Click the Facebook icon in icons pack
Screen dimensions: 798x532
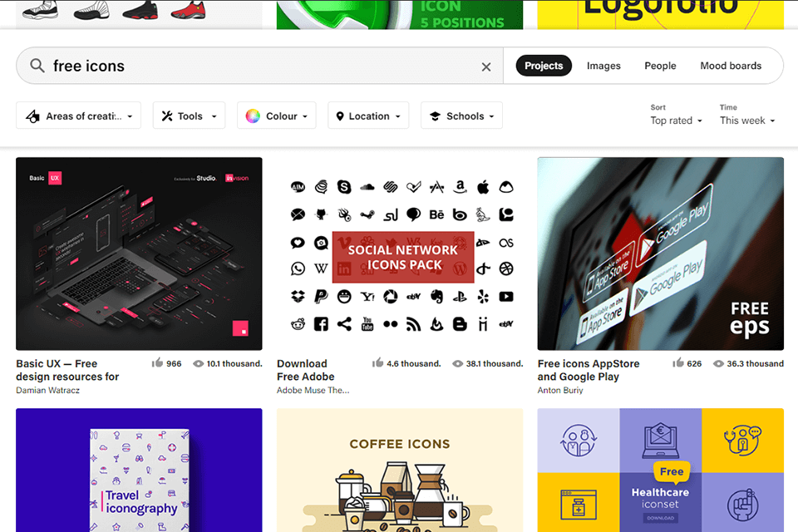pos(321,324)
